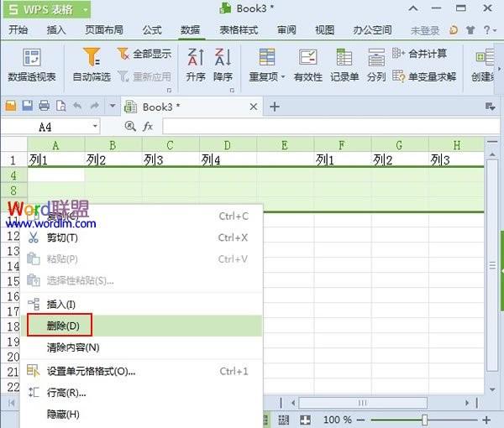Close the Book3 document tab
Viewport: 504px width, 428px height.
254,107
